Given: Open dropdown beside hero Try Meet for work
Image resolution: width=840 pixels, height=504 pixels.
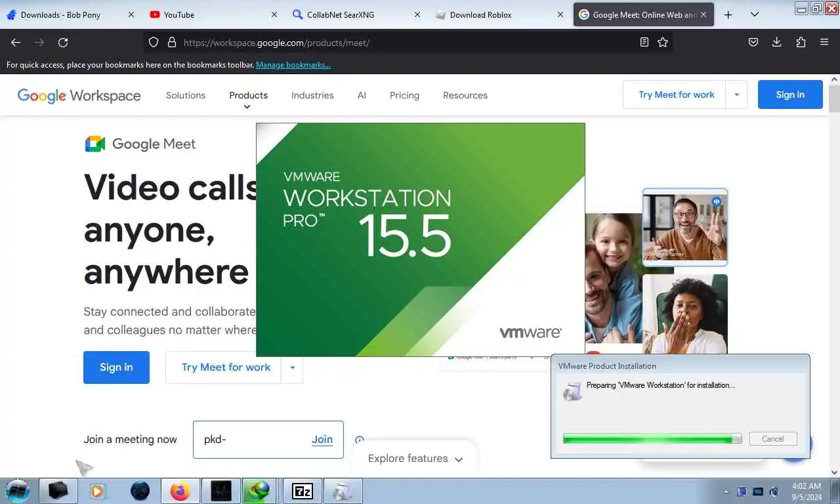Looking at the screenshot, I should [292, 367].
